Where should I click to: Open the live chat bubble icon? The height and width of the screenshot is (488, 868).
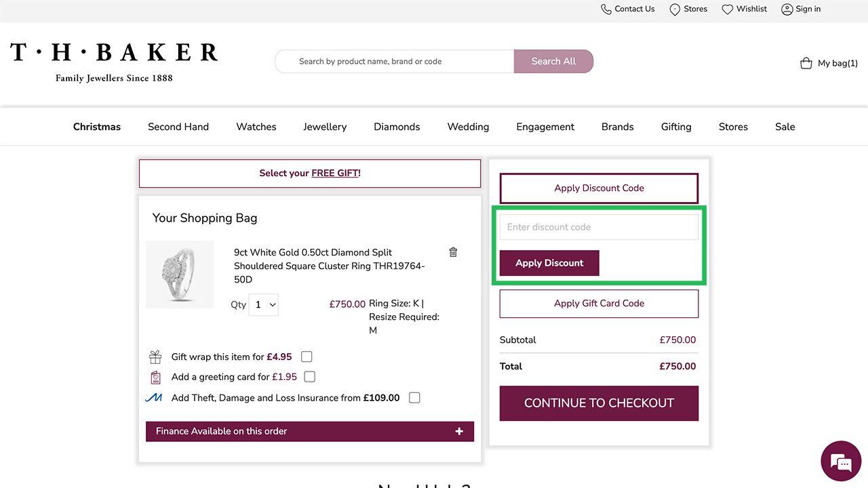841,461
